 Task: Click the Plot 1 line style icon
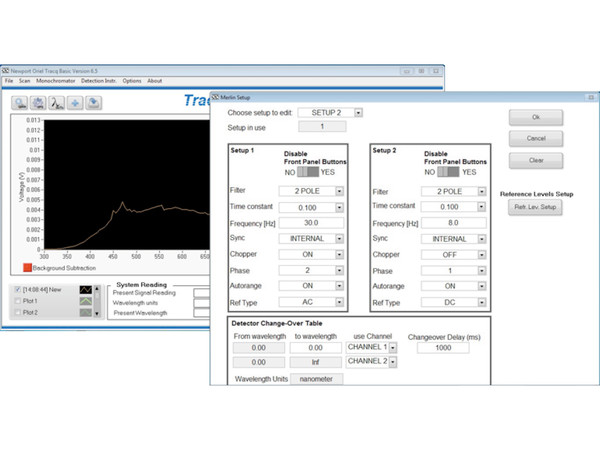pos(86,300)
